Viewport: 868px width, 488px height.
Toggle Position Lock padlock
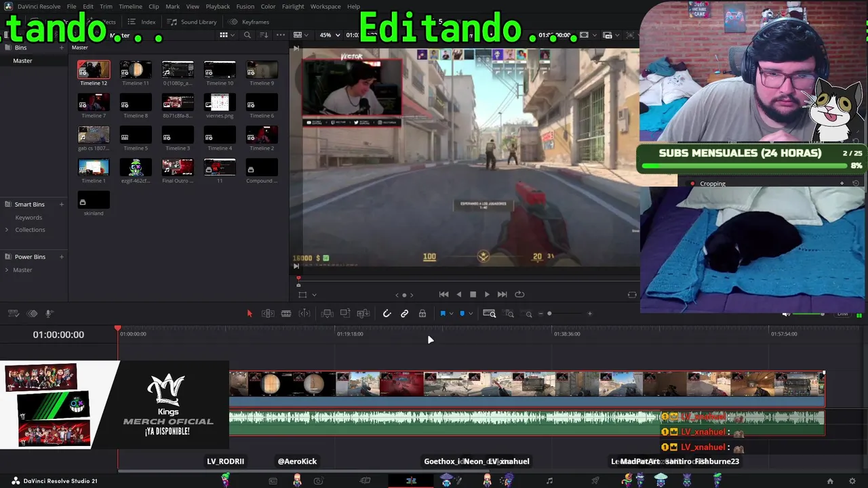click(422, 313)
